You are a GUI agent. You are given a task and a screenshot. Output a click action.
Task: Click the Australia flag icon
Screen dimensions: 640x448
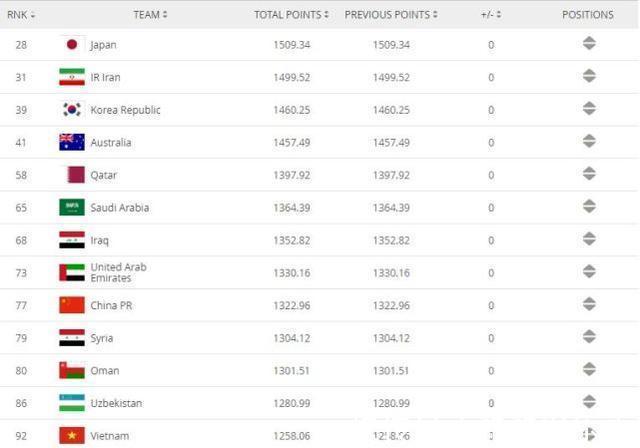point(72,142)
